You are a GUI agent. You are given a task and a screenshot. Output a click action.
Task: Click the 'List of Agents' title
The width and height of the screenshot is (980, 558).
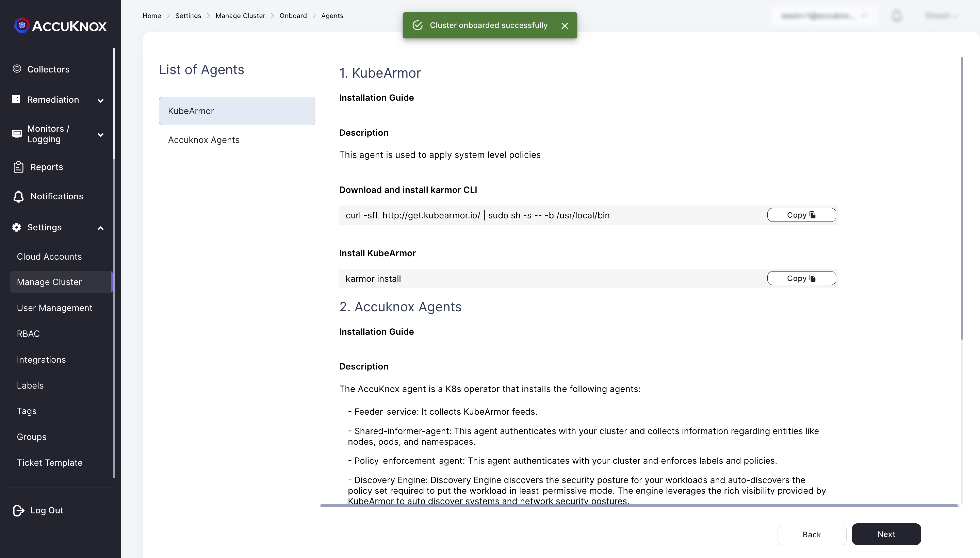(201, 69)
